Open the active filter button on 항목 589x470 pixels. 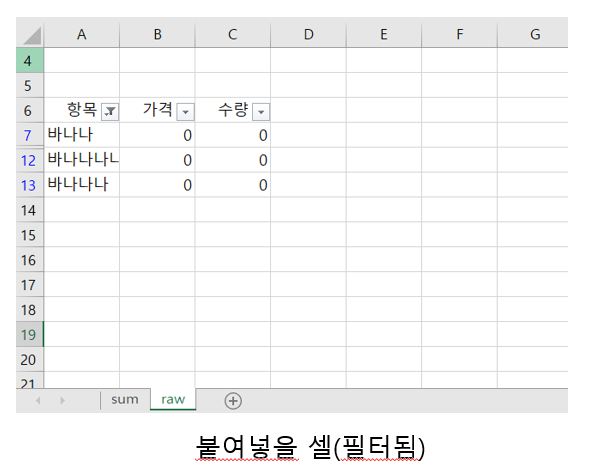tap(110, 112)
